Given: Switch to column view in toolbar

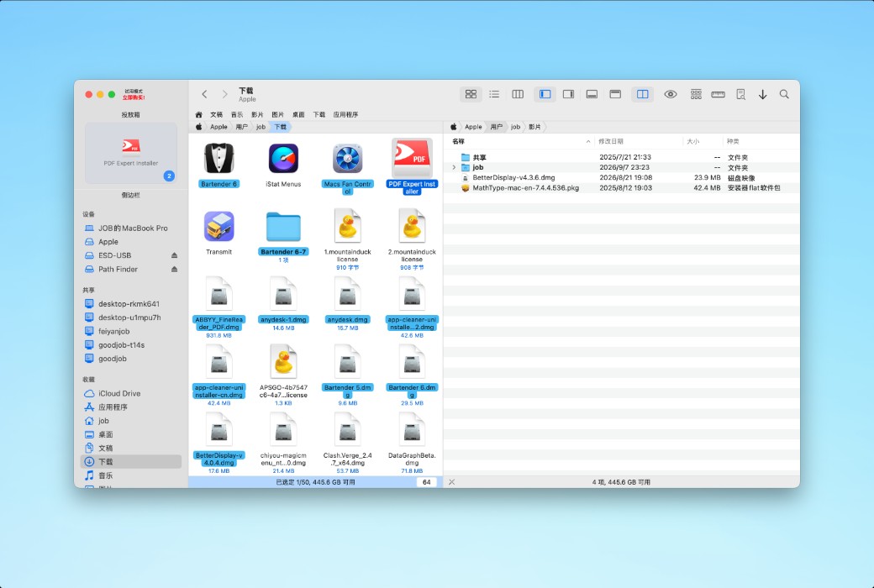Looking at the screenshot, I should [x=518, y=94].
